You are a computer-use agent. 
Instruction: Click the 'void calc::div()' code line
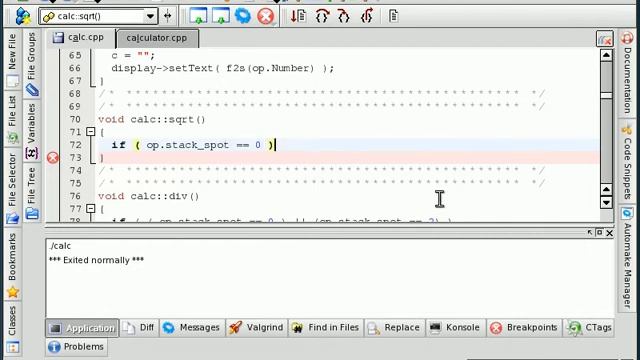[x=149, y=196]
